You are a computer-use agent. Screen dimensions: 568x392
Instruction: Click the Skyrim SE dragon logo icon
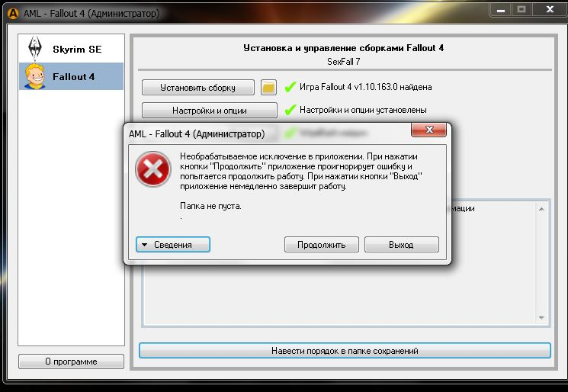34,49
